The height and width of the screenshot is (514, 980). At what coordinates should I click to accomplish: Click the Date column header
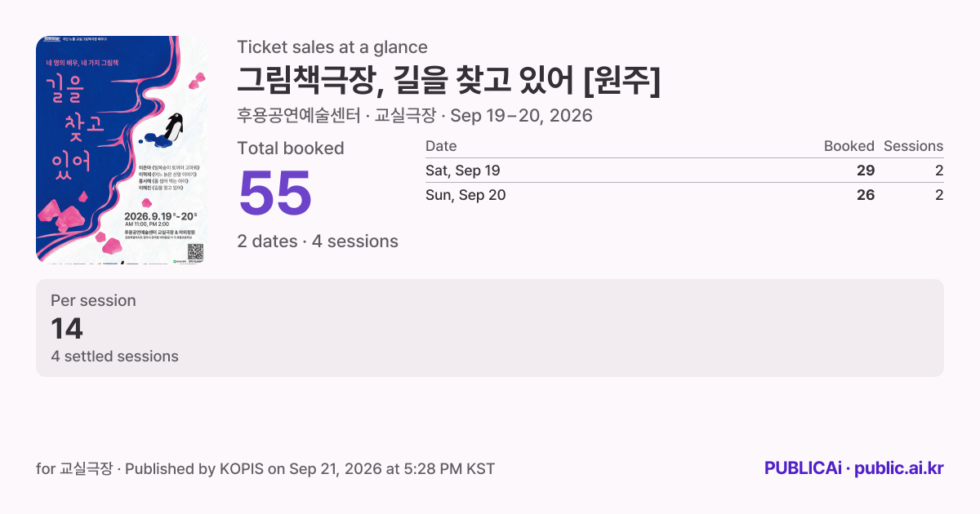point(441,146)
